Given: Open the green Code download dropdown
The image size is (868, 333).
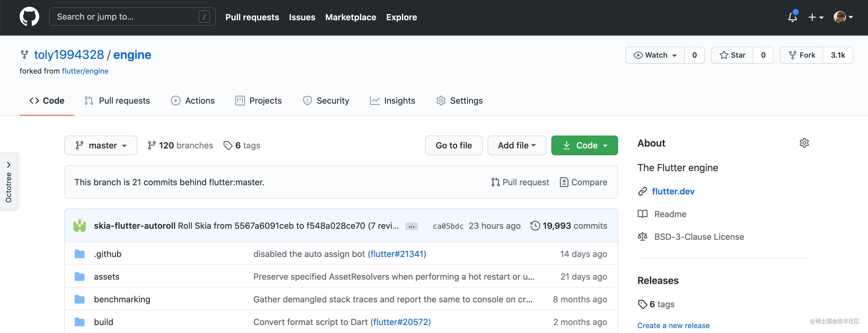Looking at the screenshot, I should pyautogui.click(x=584, y=145).
